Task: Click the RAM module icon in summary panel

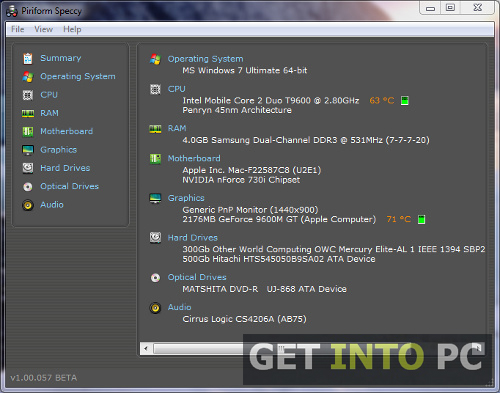Action: (155, 129)
